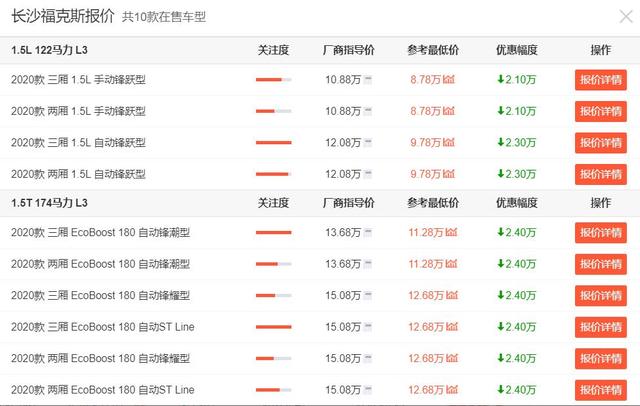Open model link 2020款 两厢 1.5L 自动锋跃型
This screenshot has width=640, height=406.
pos(78,174)
